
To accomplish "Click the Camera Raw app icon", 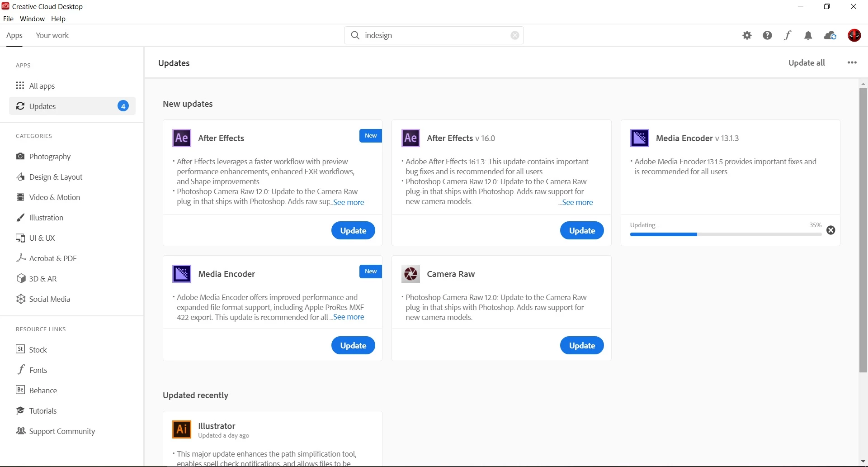I will pos(410,274).
